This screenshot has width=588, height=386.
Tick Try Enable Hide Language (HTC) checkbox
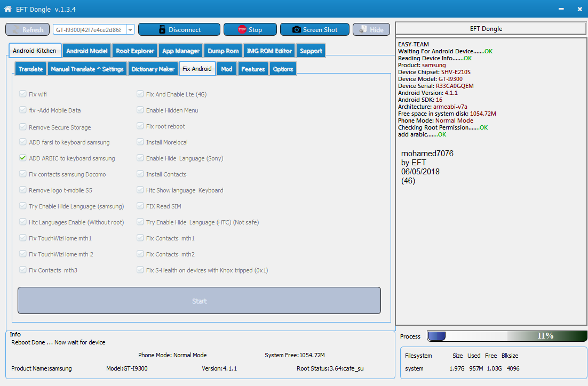[x=140, y=222]
